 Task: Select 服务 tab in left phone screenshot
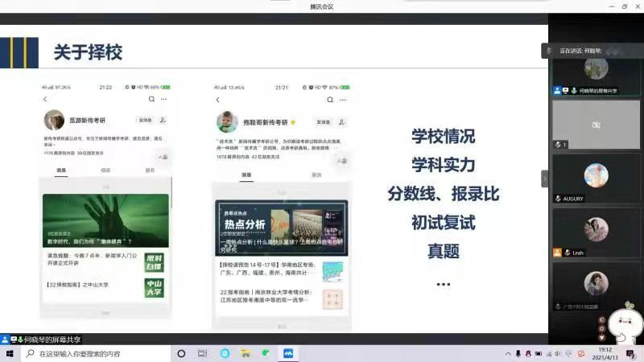pos(150,171)
